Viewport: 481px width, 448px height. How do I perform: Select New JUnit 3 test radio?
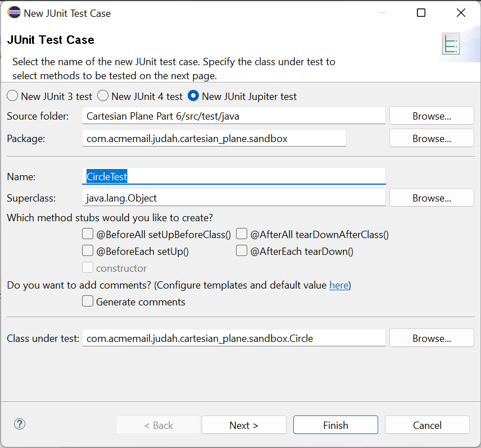tap(12, 96)
